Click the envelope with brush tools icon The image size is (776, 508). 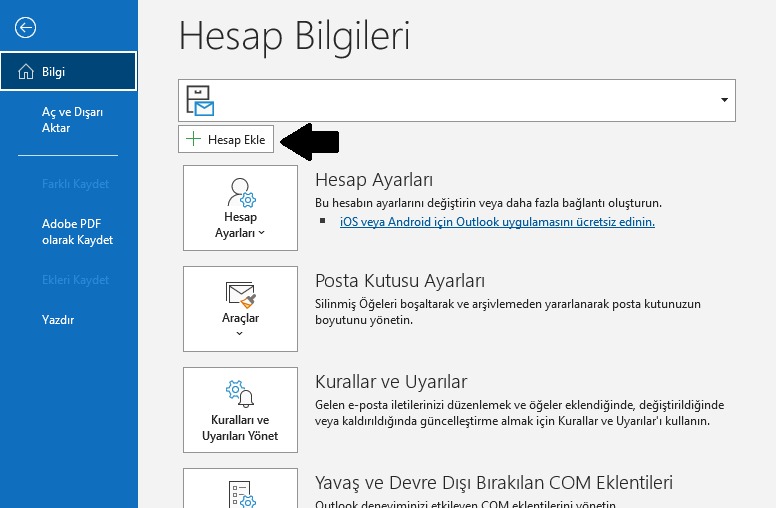tap(241, 295)
